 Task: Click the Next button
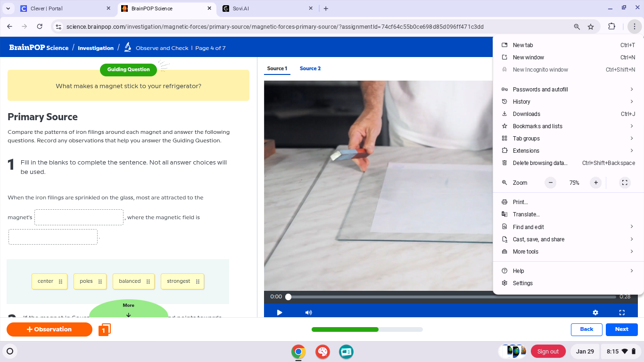pos(621,329)
